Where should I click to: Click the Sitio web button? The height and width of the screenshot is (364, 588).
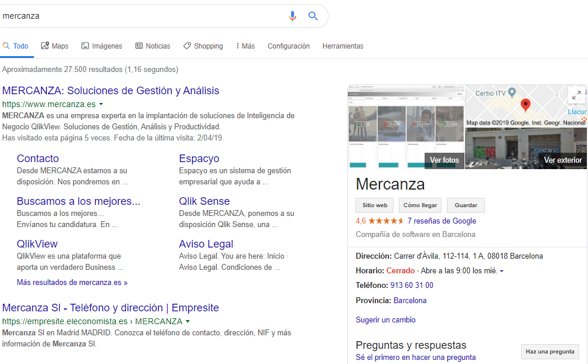click(x=375, y=205)
